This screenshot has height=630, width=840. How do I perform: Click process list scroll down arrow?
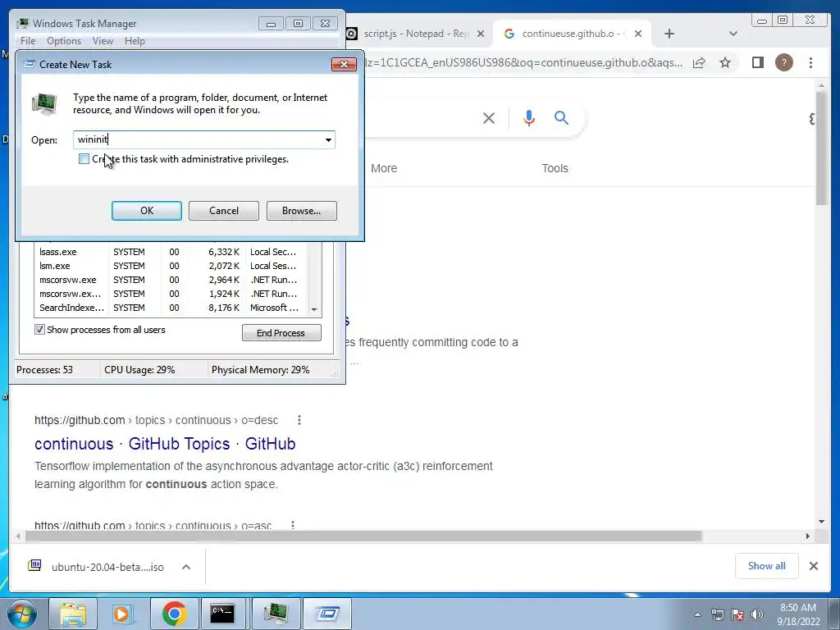(314, 309)
